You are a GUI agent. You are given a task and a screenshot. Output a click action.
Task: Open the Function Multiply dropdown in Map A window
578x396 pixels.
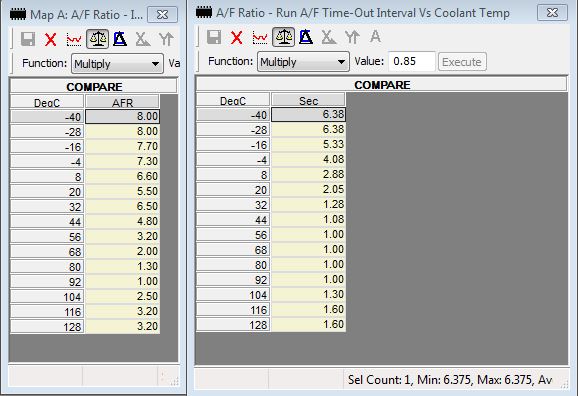click(x=117, y=64)
